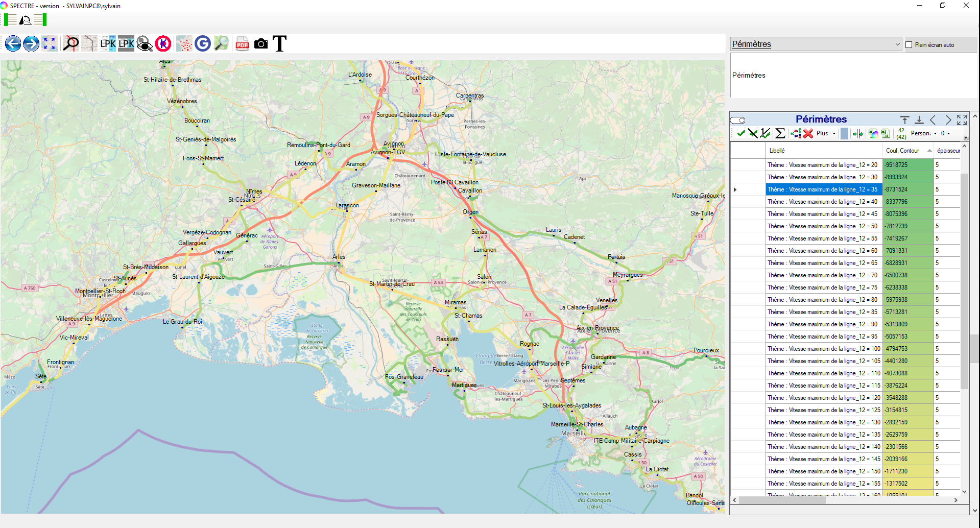Click the red X delete icon
This screenshot has width=980, height=528.
click(x=808, y=133)
